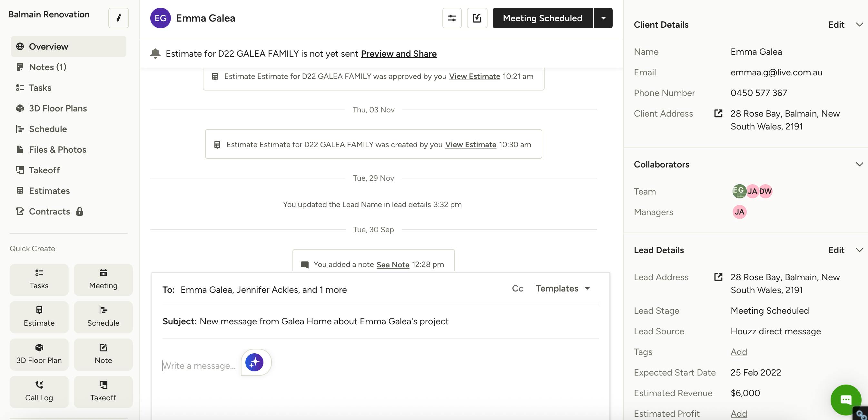Open the locked Contracts section
This screenshot has height=420, width=868.
[x=69, y=211]
